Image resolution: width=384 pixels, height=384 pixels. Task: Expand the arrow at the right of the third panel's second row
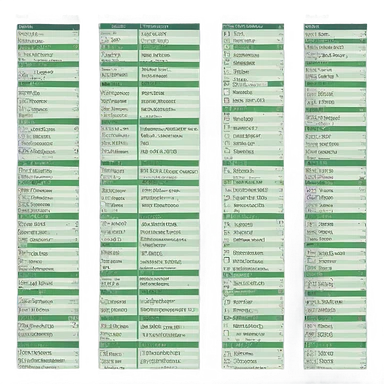(x=279, y=40)
